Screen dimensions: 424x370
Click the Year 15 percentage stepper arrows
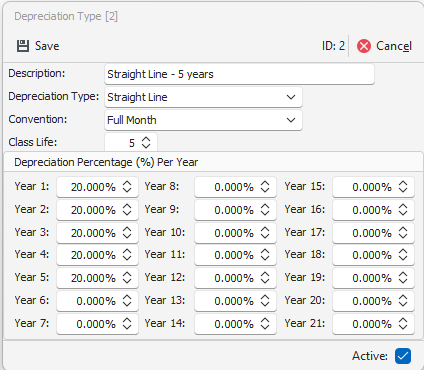pyautogui.click(x=403, y=187)
